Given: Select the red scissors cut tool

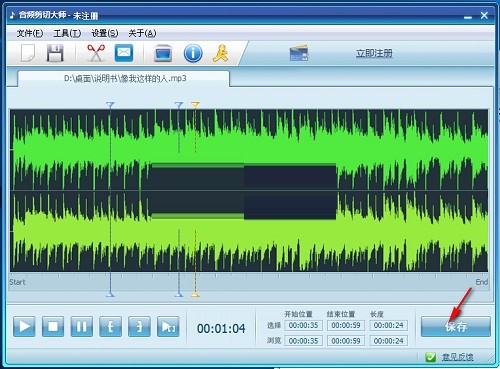Looking at the screenshot, I should point(96,53).
